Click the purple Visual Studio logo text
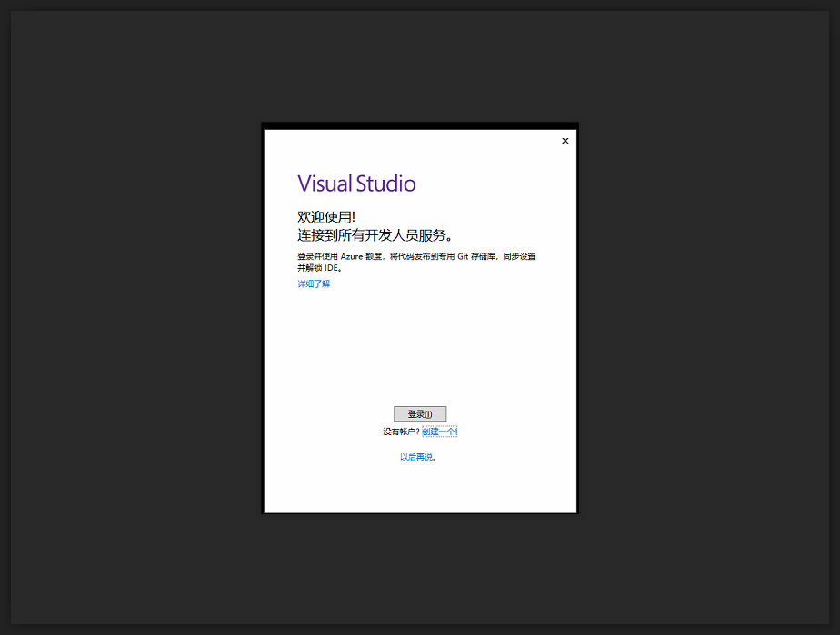 [356, 184]
